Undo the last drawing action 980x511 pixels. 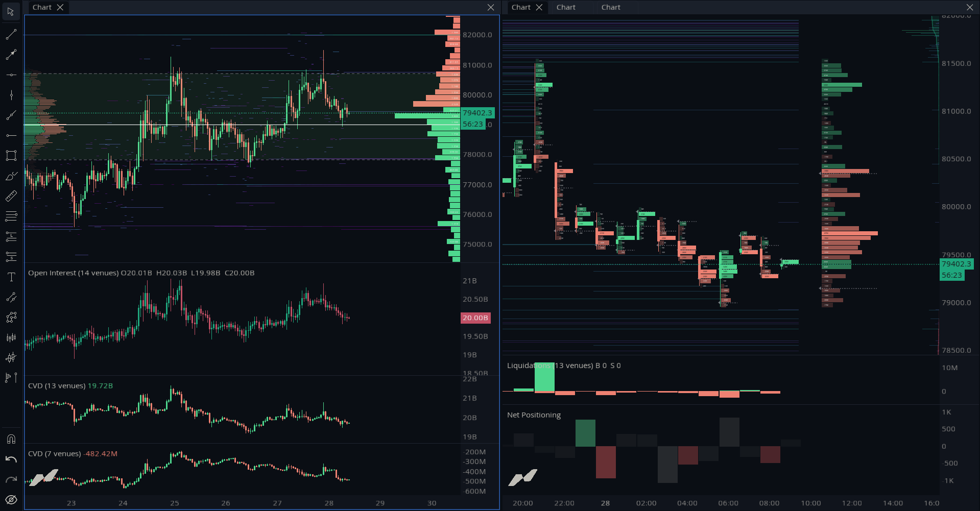(x=11, y=459)
